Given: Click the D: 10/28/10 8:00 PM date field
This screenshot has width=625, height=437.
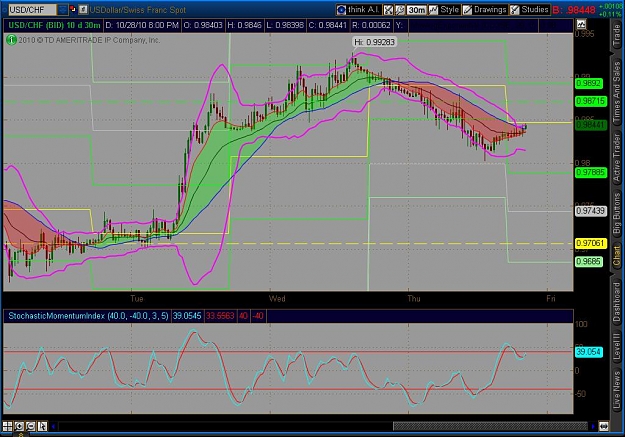Looking at the screenshot, I should (x=142, y=25).
